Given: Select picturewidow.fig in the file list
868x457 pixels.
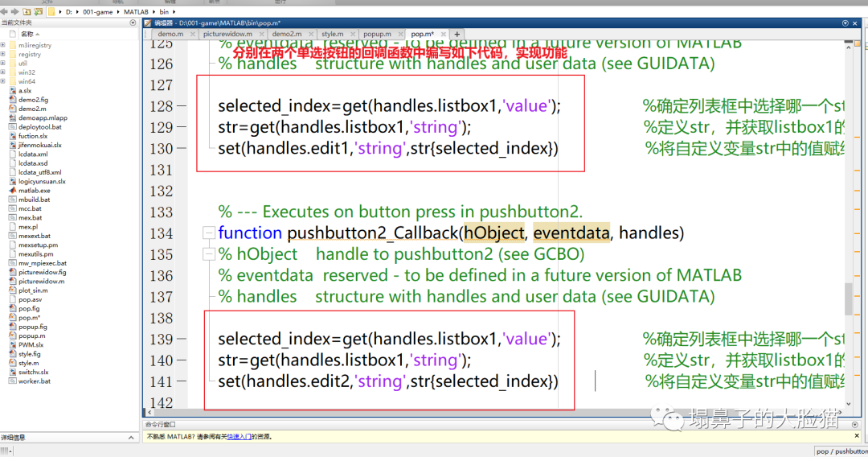Looking at the screenshot, I should [42, 272].
